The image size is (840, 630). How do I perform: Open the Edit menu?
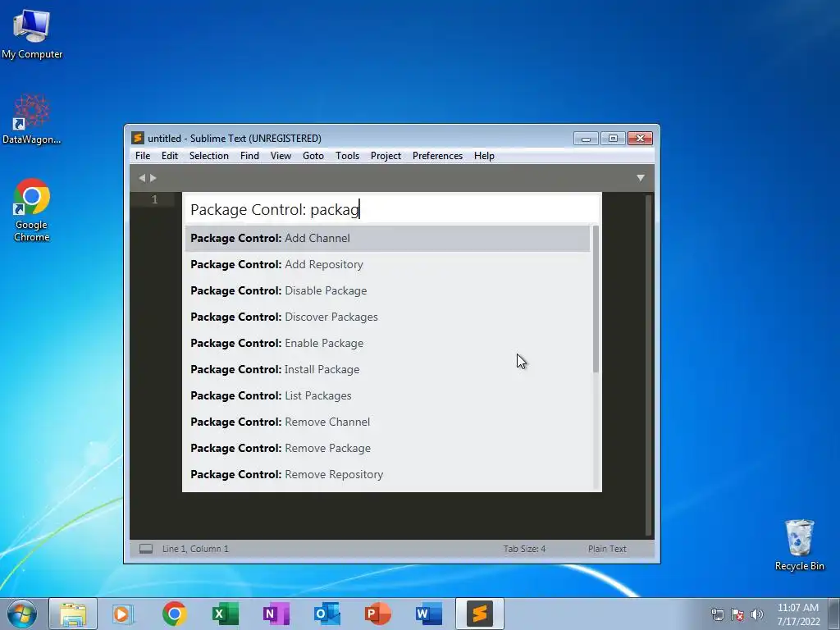tap(169, 156)
